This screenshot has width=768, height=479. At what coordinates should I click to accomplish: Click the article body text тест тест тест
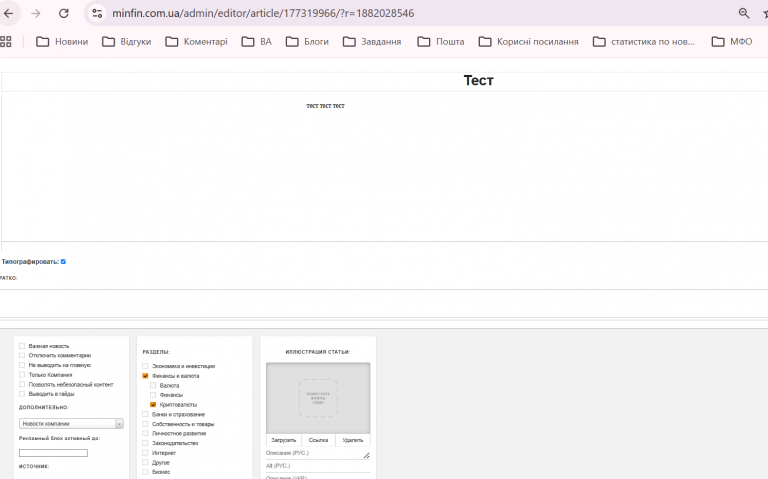click(325, 106)
